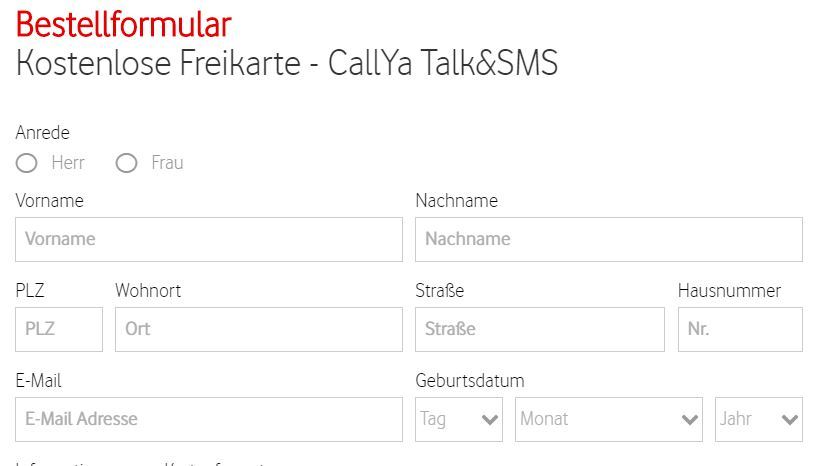Click into the Nachname text field
This screenshot has height=466, width=814.
tap(608, 239)
